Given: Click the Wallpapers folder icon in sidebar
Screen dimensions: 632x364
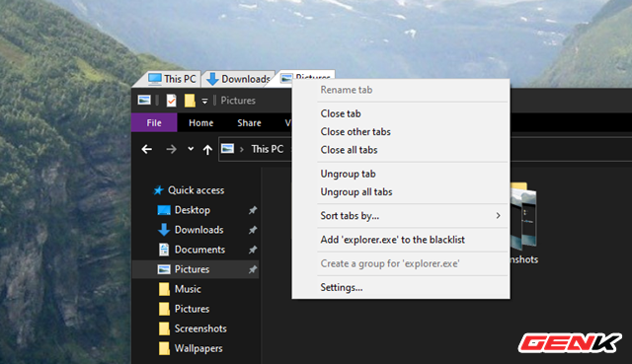Looking at the screenshot, I should 164,348.
